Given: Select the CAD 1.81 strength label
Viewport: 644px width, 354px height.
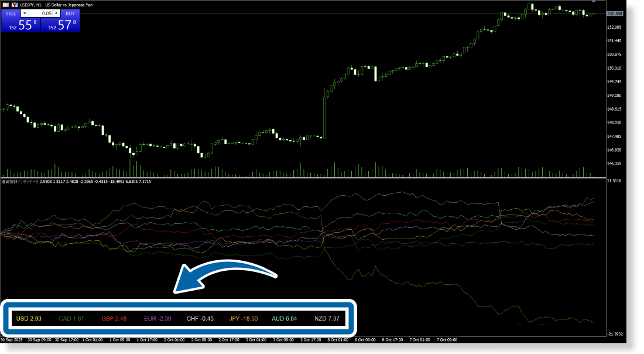Looking at the screenshot, I should click(71, 319).
